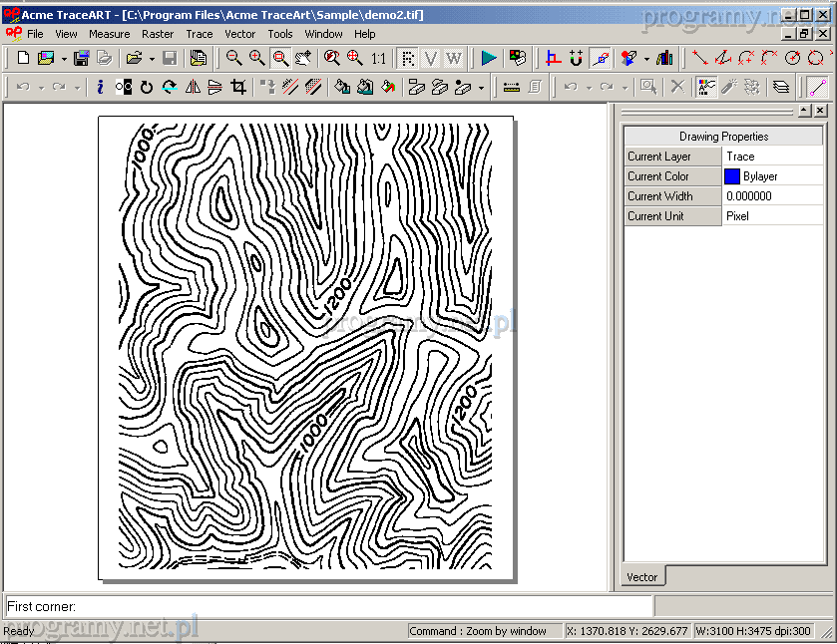Image resolution: width=837 pixels, height=644 pixels.
Task: Open the Raster menu
Action: [x=158, y=34]
